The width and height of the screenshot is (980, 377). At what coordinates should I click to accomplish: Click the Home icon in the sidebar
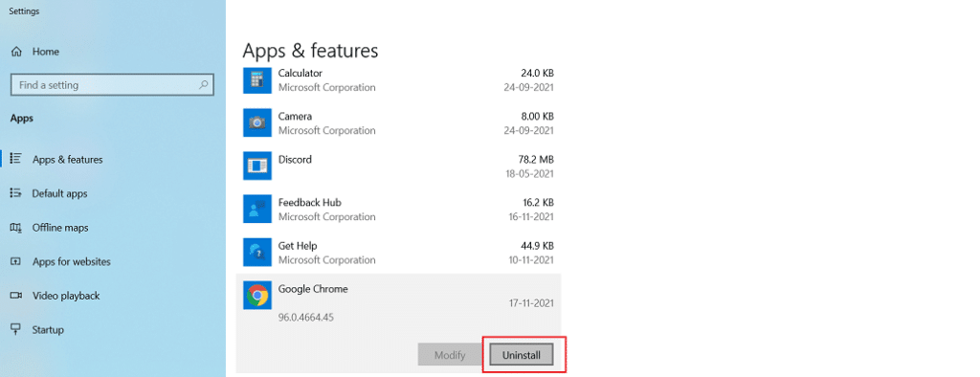point(17,52)
